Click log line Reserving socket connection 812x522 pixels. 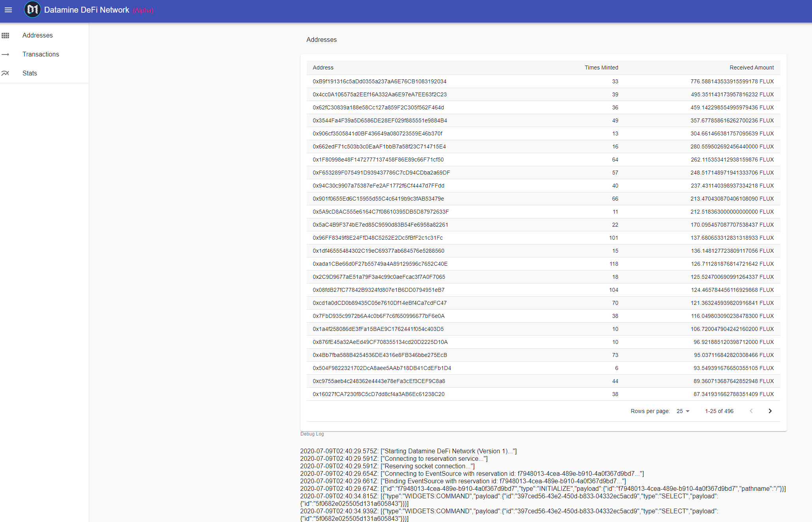[387, 466]
